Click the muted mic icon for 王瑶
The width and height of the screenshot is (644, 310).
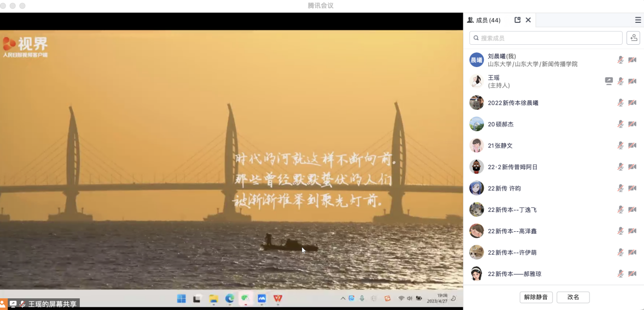click(621, 81)
